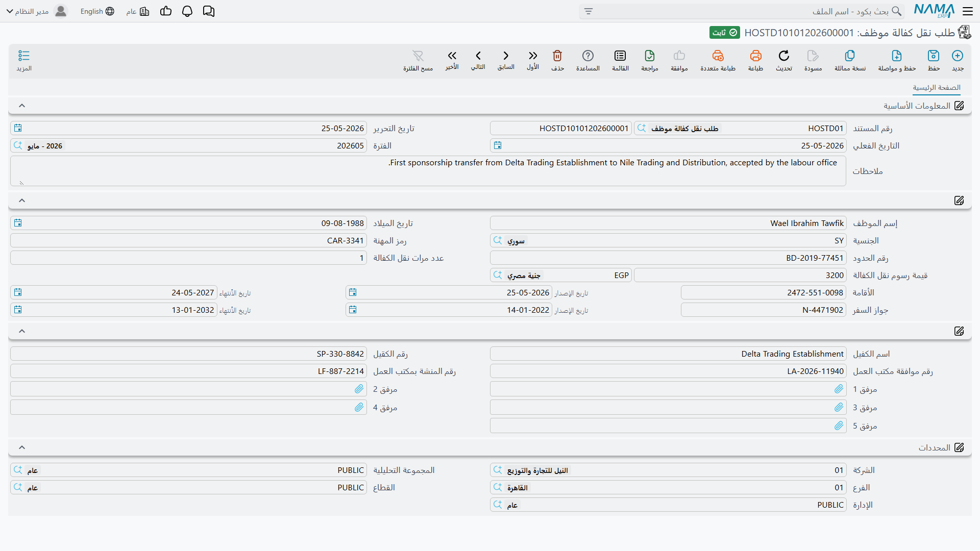This screenshot has width=980, height=551.
Task: Click the Delete (حذف) trash icon
Action: click(x=557, y=56)
